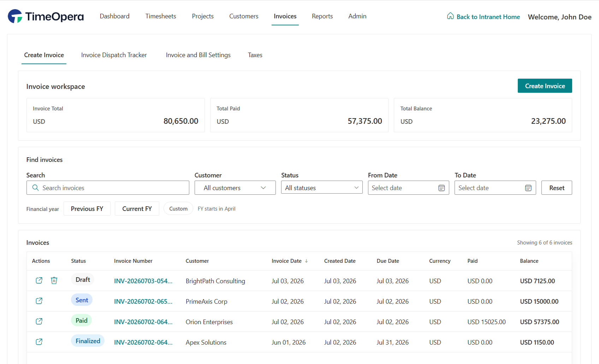Open the Orion Enterprises invoice number link
This screenshot has width=599, height=364.
tap(143, 322)
